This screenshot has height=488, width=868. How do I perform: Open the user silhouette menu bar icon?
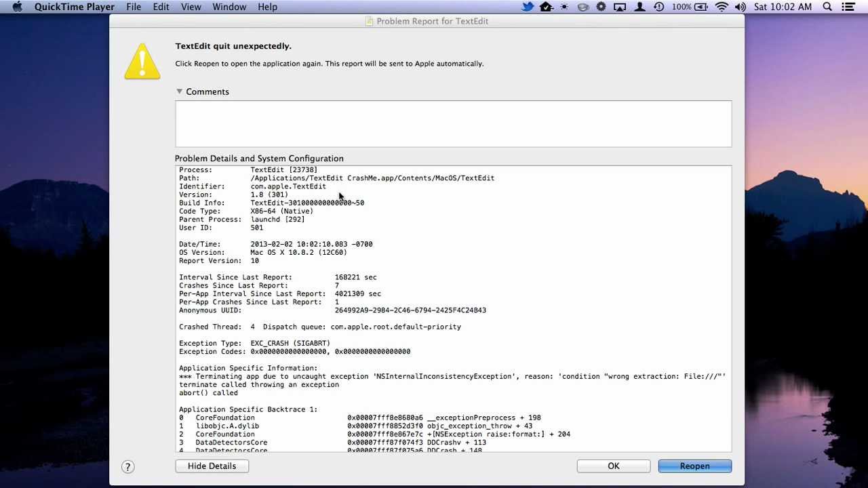[x=639, y=7]
